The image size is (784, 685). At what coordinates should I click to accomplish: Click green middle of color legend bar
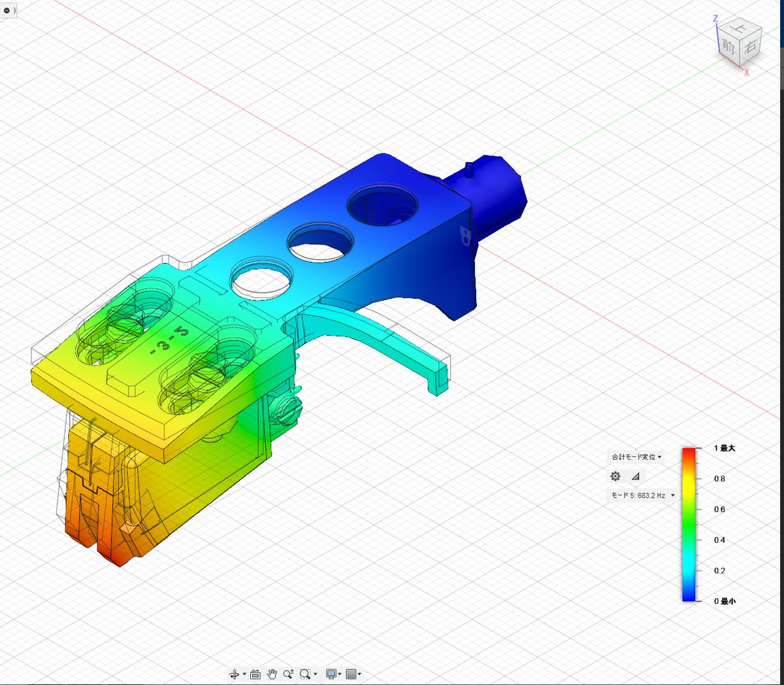[689, 524]
